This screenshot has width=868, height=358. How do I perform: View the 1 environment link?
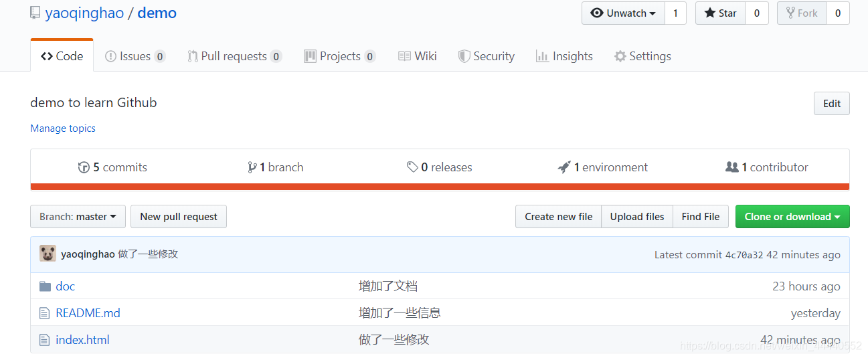coord(603,167)
